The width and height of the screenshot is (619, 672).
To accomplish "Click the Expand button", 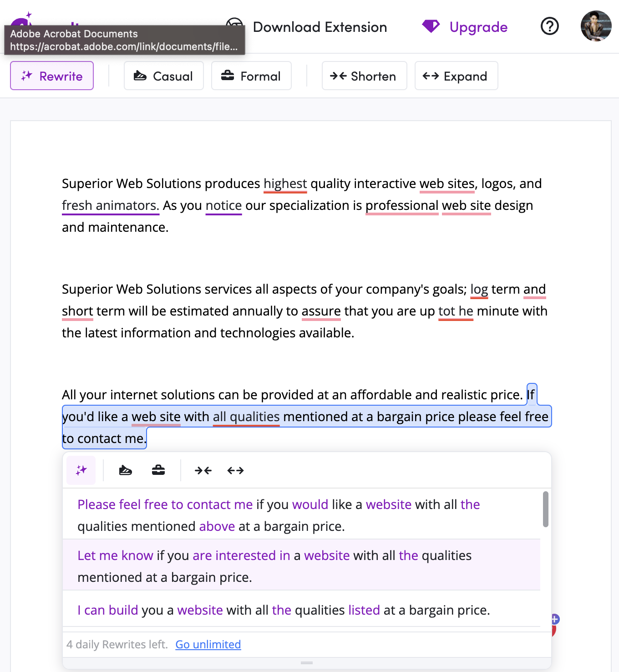I will pyautogui.click(x=456, y=76).
